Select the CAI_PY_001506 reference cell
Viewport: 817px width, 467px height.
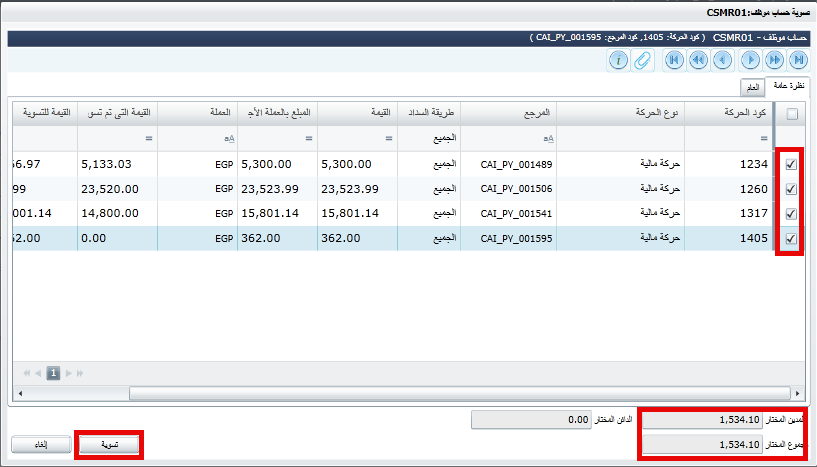pos(516,189)
